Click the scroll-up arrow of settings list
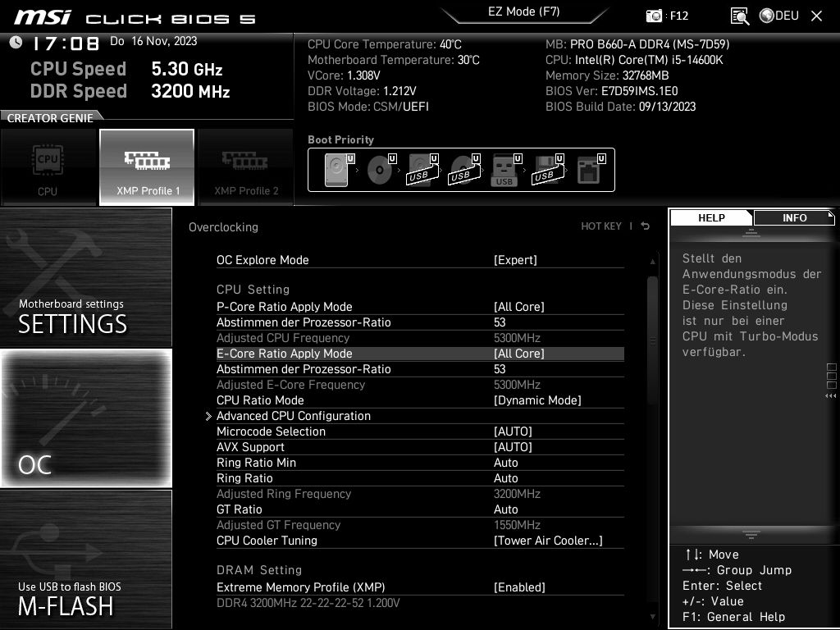This screenshot has width=840, height=630. (652, 262)
